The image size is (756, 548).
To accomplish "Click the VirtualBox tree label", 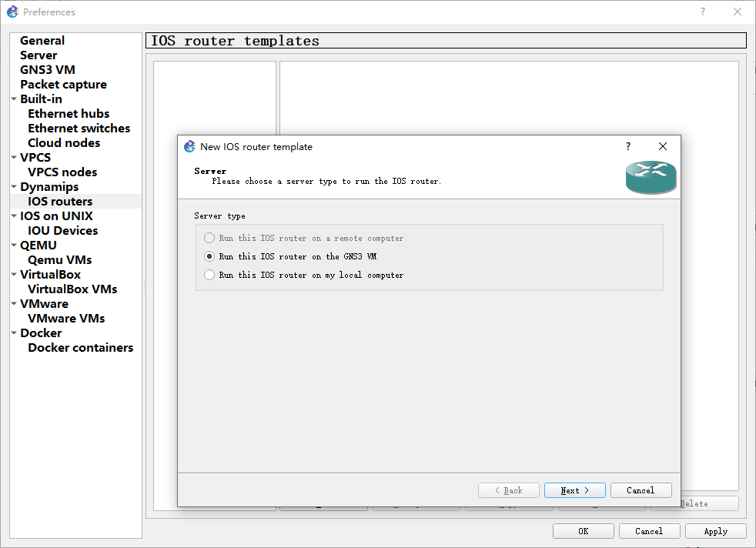I will (51, 274).
